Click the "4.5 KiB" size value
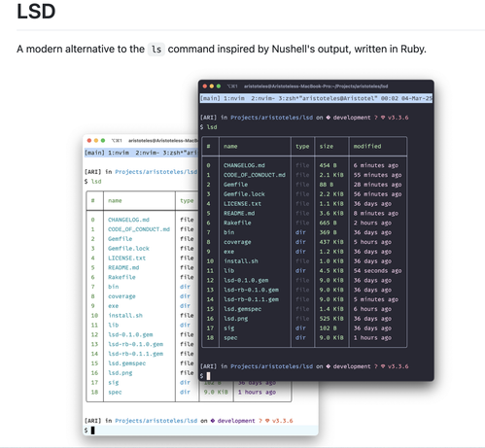This screenshot has width=485, height=448. pos(331,271)
